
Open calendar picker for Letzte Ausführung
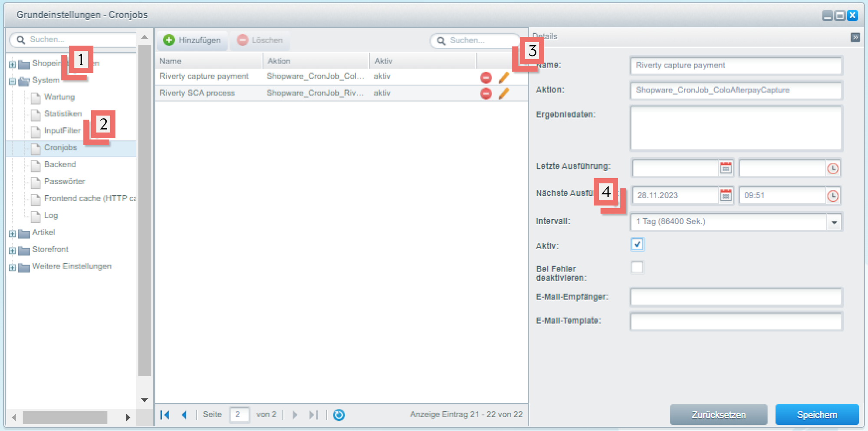coord(726,168)
